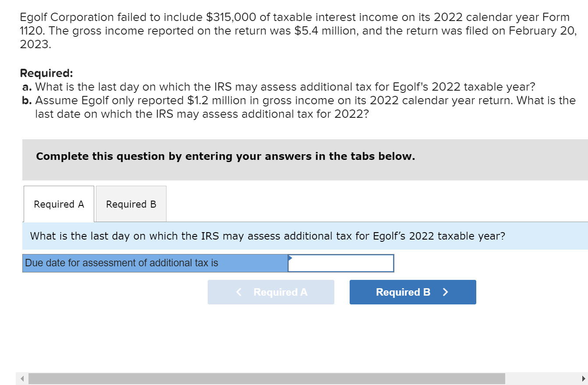The width and height of the screenshot is (588, 385).
Task: Click the right chevron on Required B button
Action: pos(446,292)
